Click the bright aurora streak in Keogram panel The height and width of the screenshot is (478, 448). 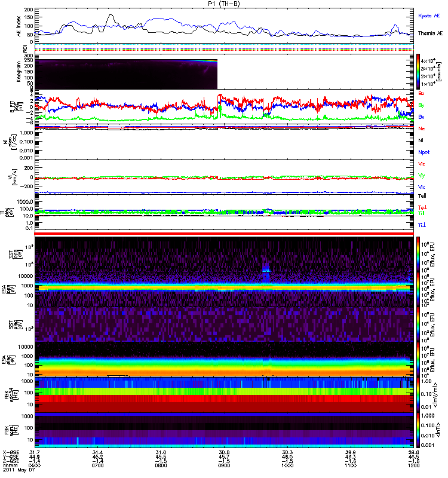201,61
